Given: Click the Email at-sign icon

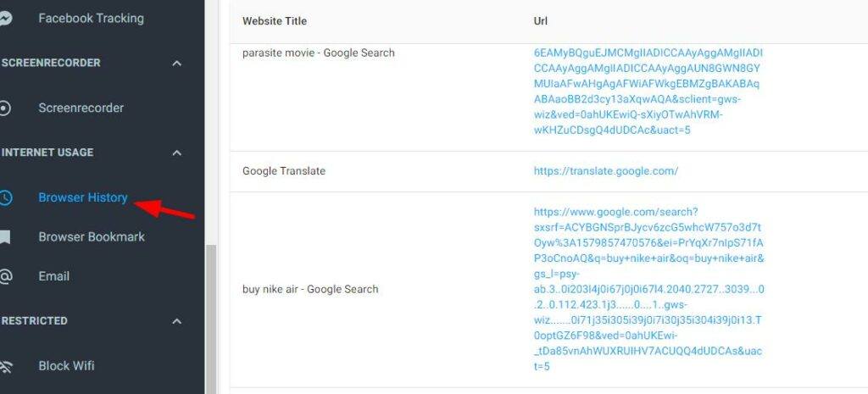Looking at the screenshot, I should click(5, 276).
